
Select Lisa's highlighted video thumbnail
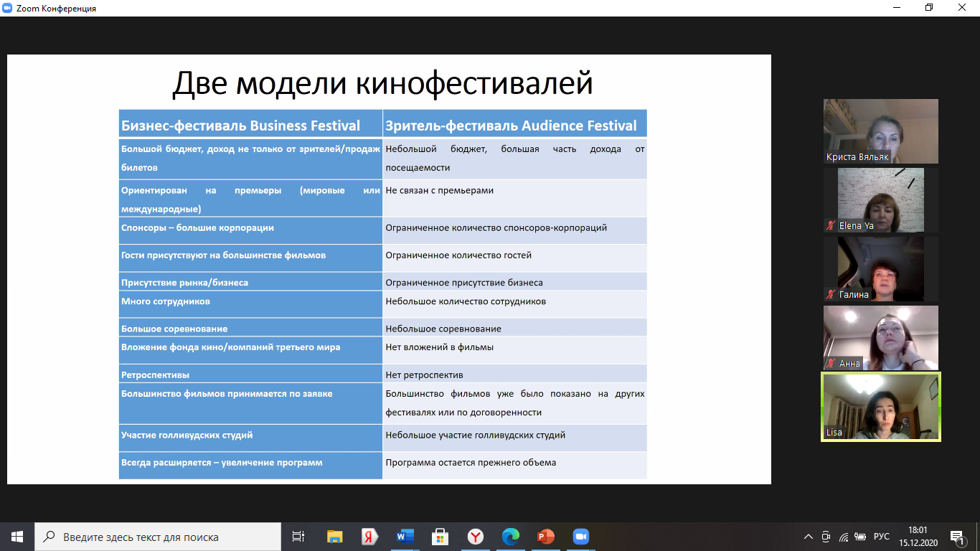tap(881, 407)
